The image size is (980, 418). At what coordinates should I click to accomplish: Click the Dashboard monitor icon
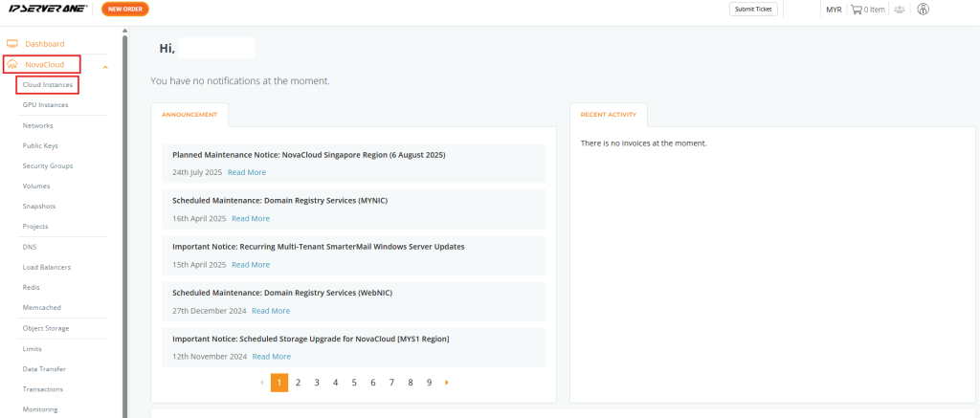point(11,44)
